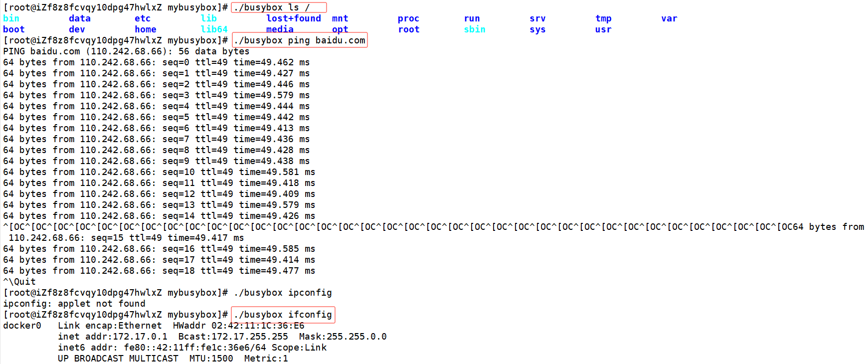Click the './busybox ping baidu.com' command
This screenshot has width=868, height=364.
click(x=299, y=40)
